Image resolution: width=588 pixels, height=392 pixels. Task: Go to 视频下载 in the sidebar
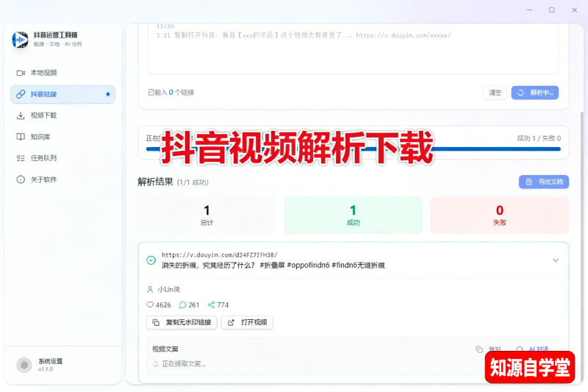pyautogui.click(x=62, y=115)
